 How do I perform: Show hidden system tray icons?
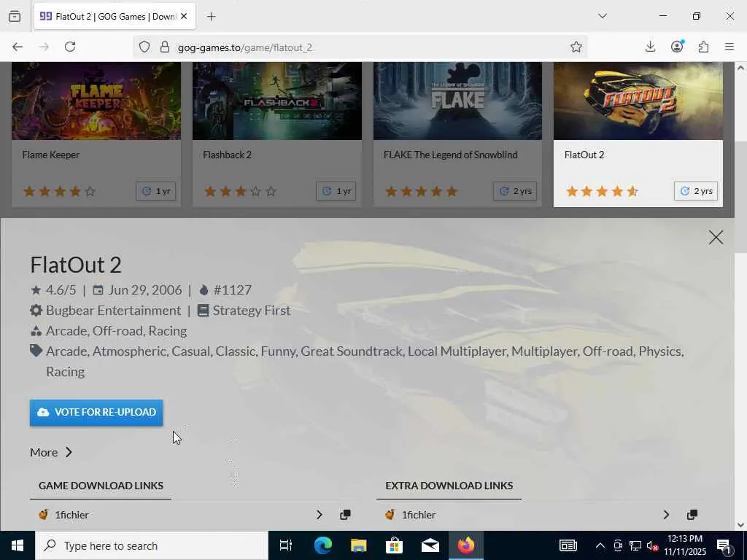tap(600, 545)
